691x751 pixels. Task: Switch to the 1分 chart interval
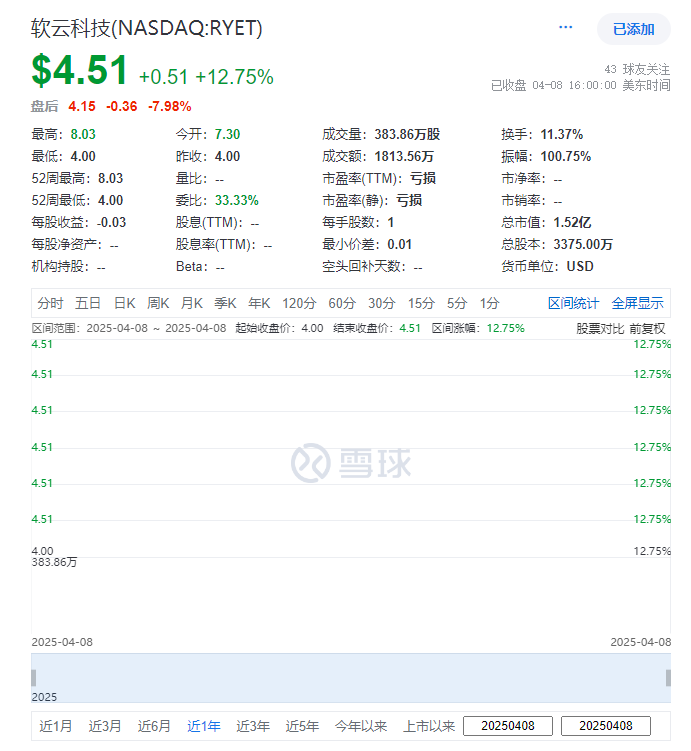point(490,303)
